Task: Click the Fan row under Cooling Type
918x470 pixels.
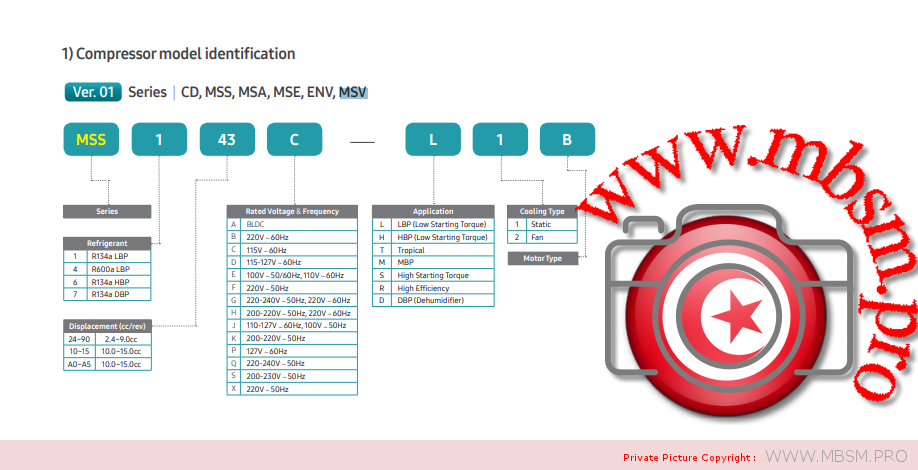Action: pos(543,237)
